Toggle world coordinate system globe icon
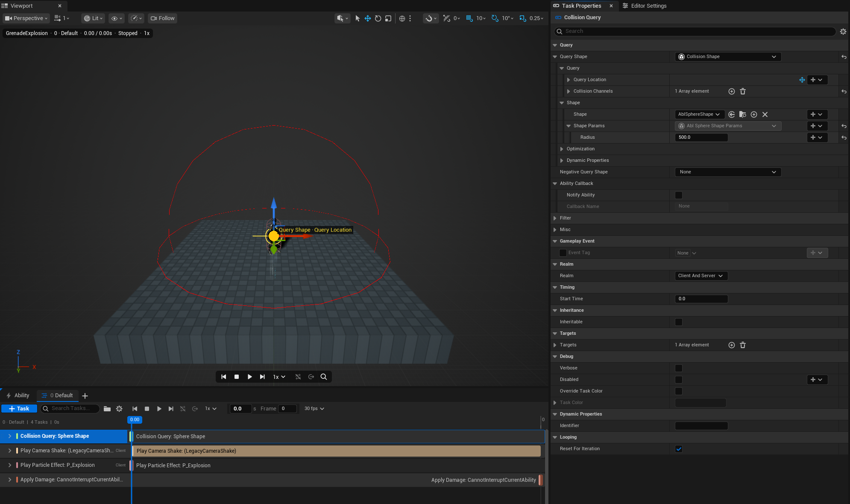850x504 pixels. pyautogui.click(x=402, y=18)
